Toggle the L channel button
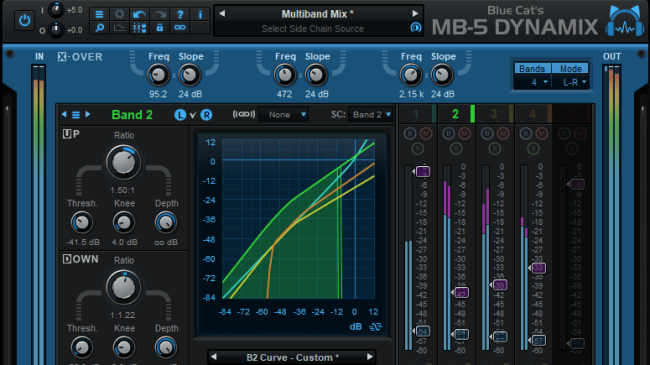 (x=180, y=115)
